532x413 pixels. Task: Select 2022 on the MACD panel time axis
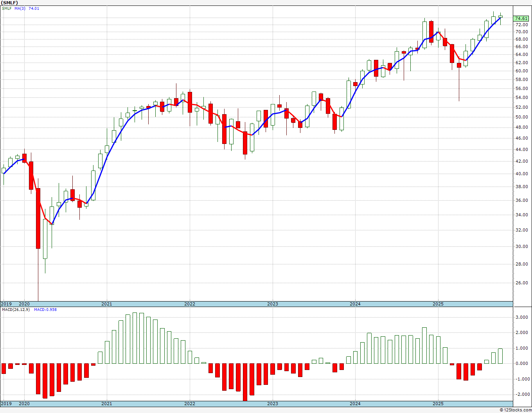[190, 404]
